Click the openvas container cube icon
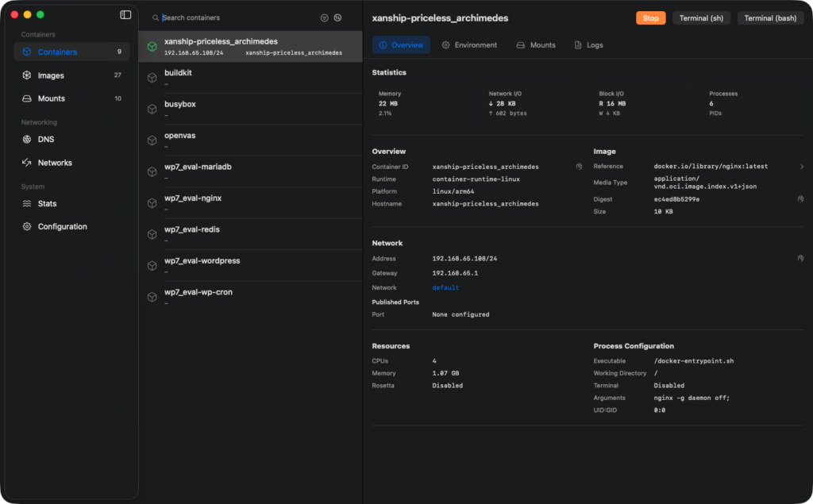 [152, 140]
